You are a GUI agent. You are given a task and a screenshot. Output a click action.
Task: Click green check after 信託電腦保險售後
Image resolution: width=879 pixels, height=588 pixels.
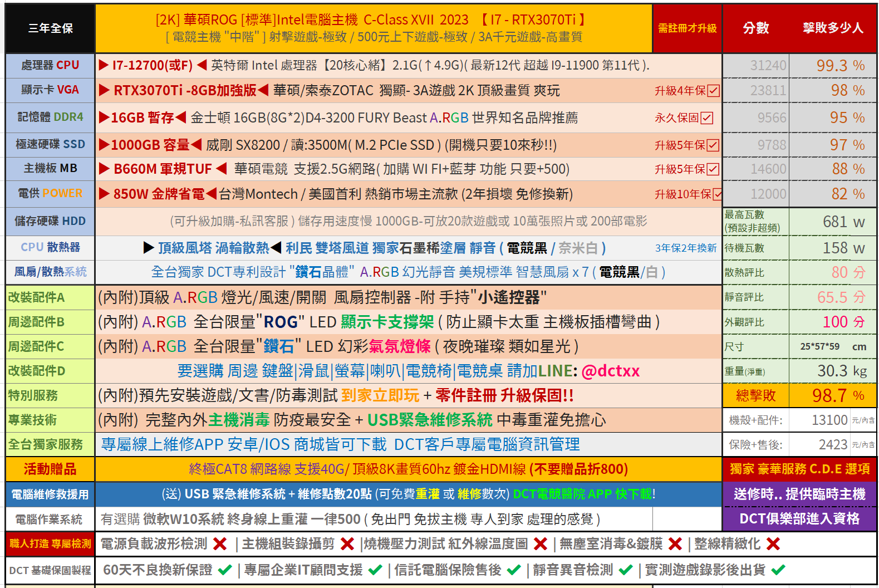coord(514,570)
